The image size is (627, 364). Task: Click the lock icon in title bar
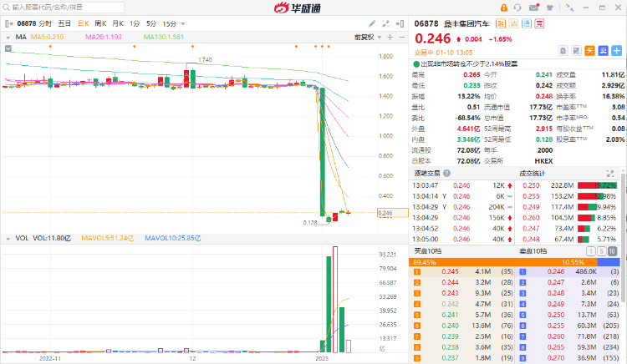tap(503, 8)
